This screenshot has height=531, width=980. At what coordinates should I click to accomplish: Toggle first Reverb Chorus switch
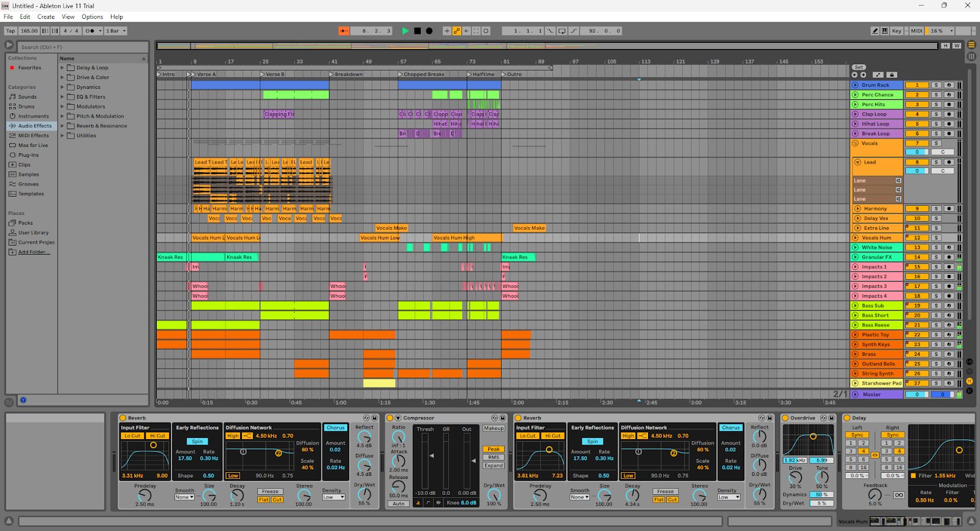pyautogui.click(x=336, y=427)
